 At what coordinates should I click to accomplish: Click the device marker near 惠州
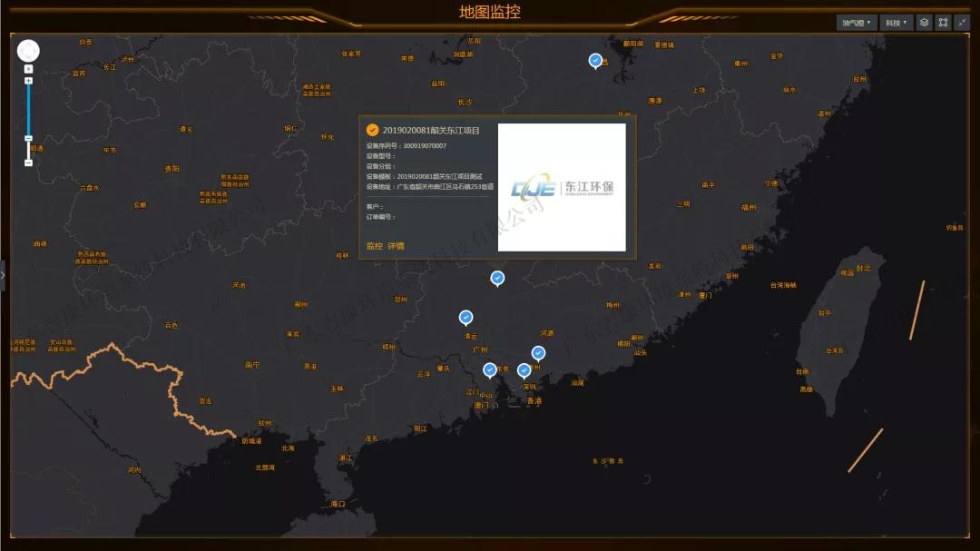538,353
